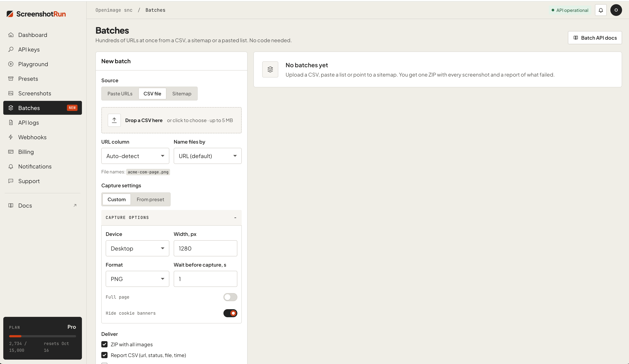Uncheck the Report CSV checkbox

click(x=104, y=355)
